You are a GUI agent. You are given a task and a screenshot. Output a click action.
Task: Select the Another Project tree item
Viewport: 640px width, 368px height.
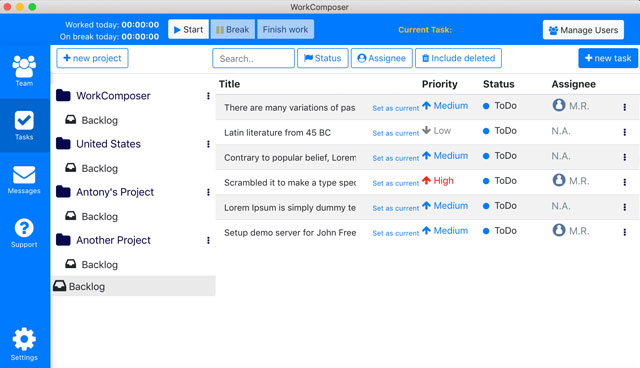click(x=113, y=240)
